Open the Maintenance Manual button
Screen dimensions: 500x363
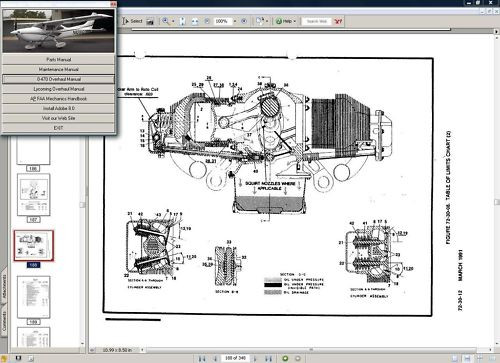tap(59, 69)
